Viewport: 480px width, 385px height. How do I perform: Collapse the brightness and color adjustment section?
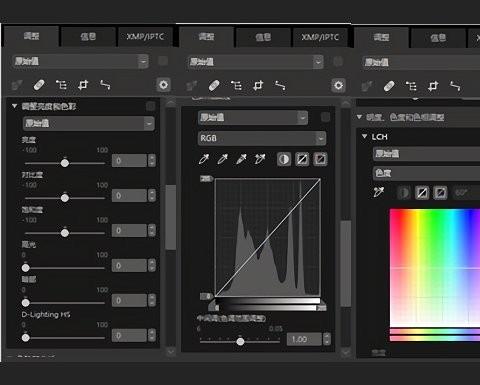(x=14, y=106)
